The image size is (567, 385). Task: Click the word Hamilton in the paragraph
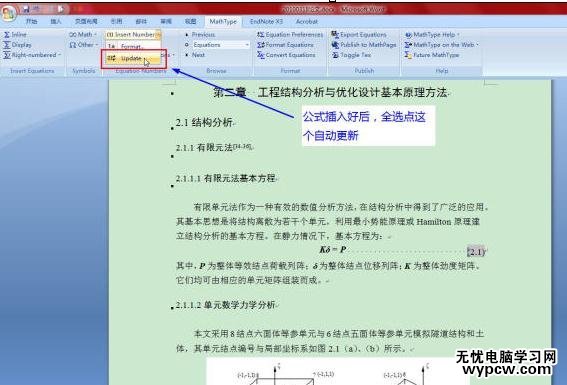click(434, 222)
